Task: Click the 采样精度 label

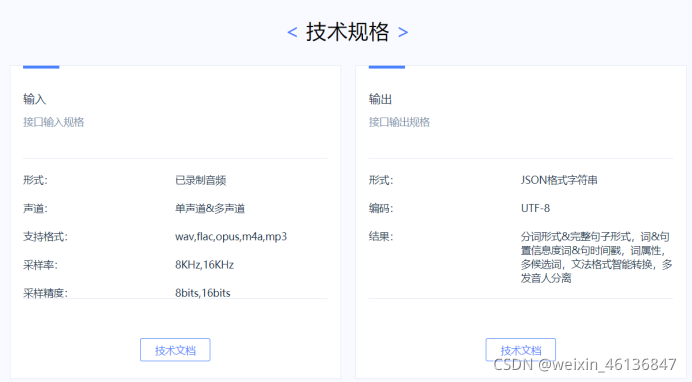Action: 45,293
